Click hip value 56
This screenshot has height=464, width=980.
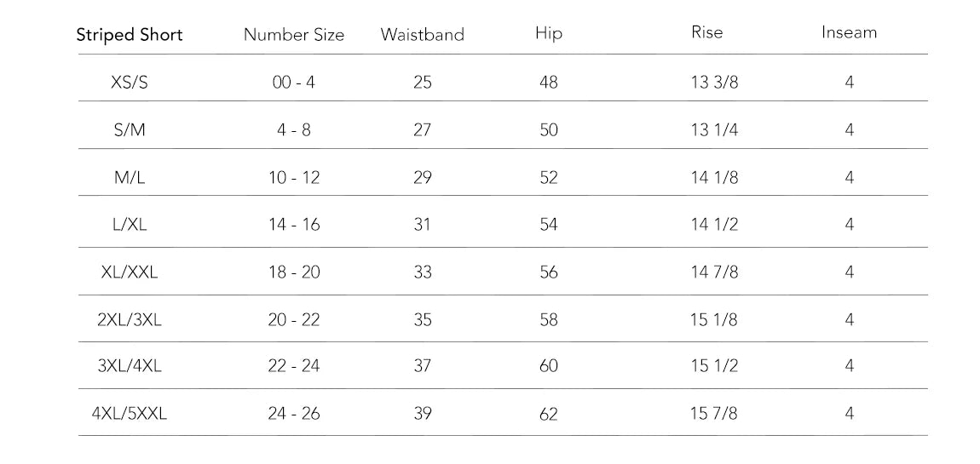pyautogui.click(x=549, y=272)
